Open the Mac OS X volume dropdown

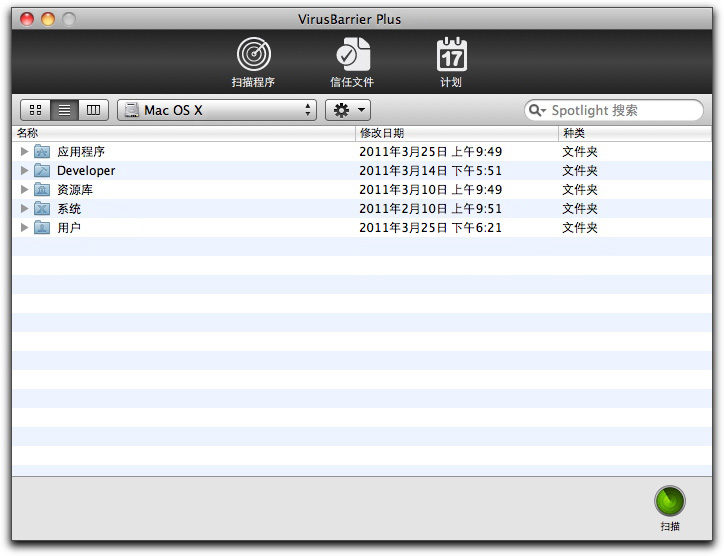(x=217, y=110)
